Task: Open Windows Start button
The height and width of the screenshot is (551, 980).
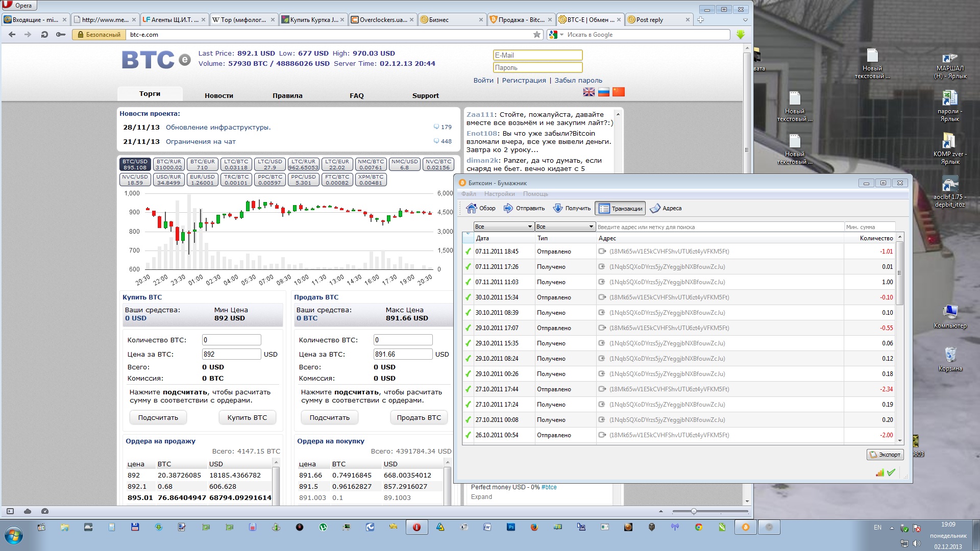Action: (x=14, y=536)
